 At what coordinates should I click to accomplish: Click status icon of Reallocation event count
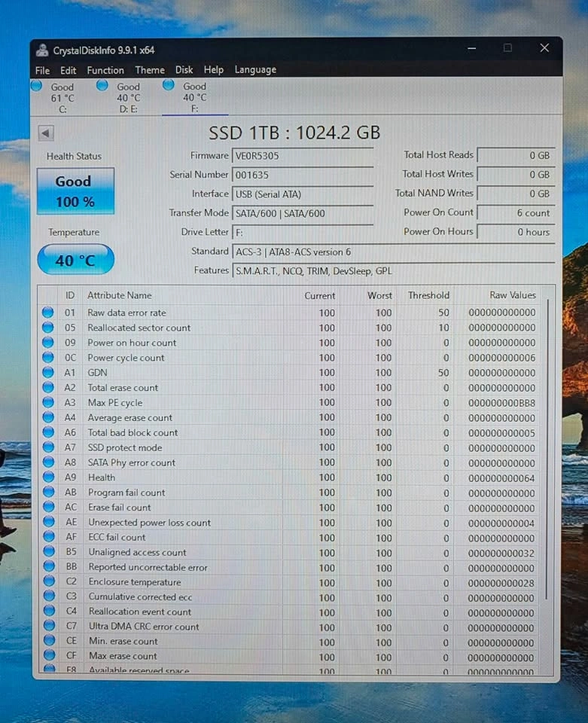click(49, 611)
